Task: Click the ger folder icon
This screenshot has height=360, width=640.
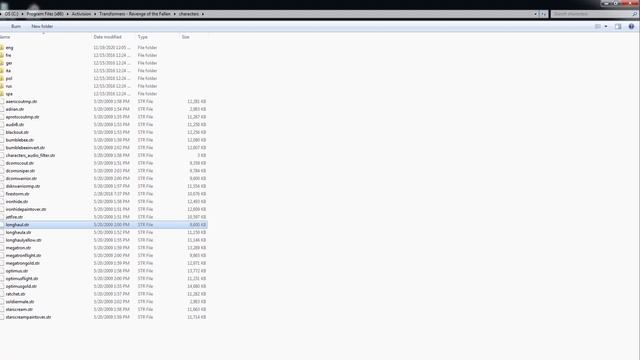Action: pyautogui.click(x=2, y=63)
